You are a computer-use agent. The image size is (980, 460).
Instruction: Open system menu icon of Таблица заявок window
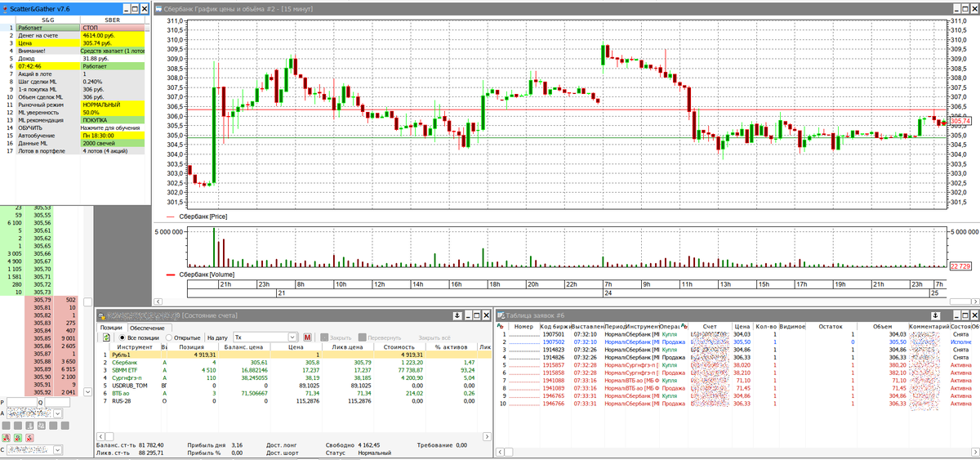point(500,315)
